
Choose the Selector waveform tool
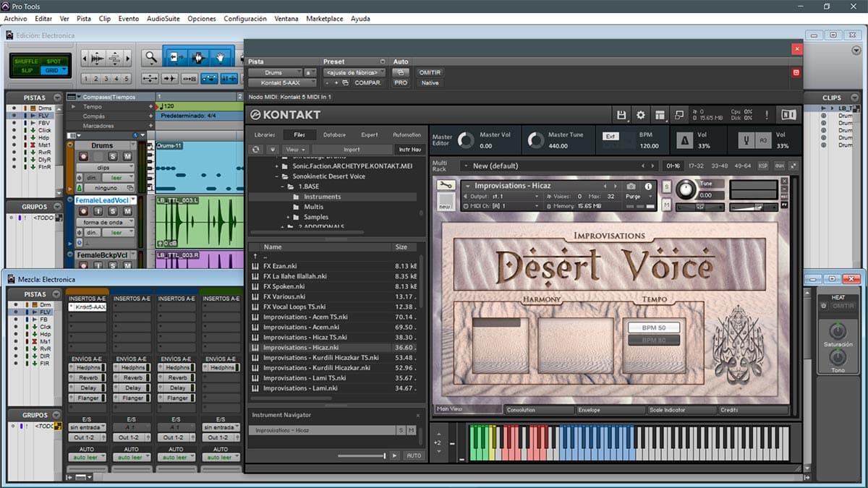click(197, 58)
